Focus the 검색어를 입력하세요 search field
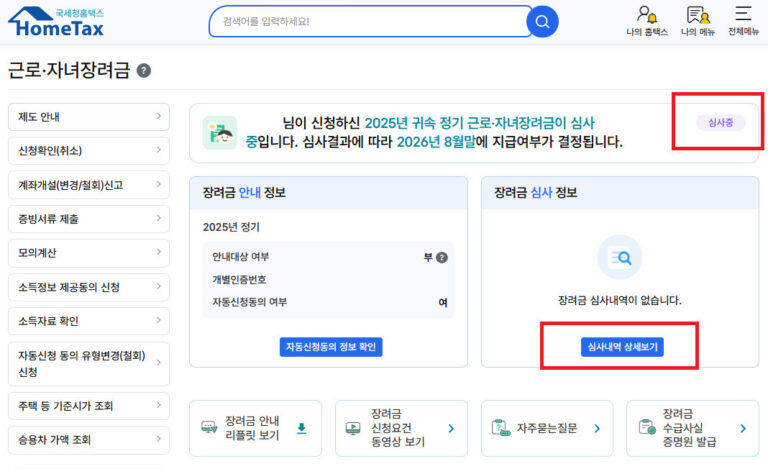768x469 pixels. pos(367,22)
